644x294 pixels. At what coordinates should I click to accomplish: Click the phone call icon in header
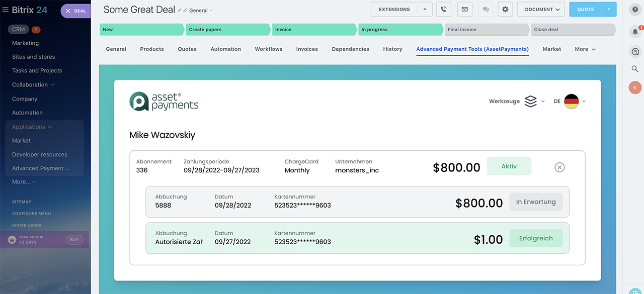pyautogui.click(x=444, y=10)
